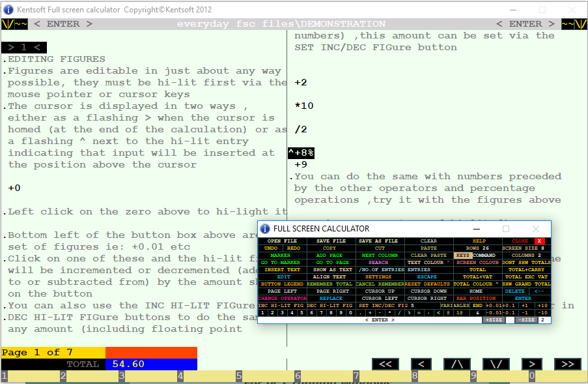Click TOTAL+VAT button
Image resolution: width=588 pixels, height=384 pixels.
(477, 276)
